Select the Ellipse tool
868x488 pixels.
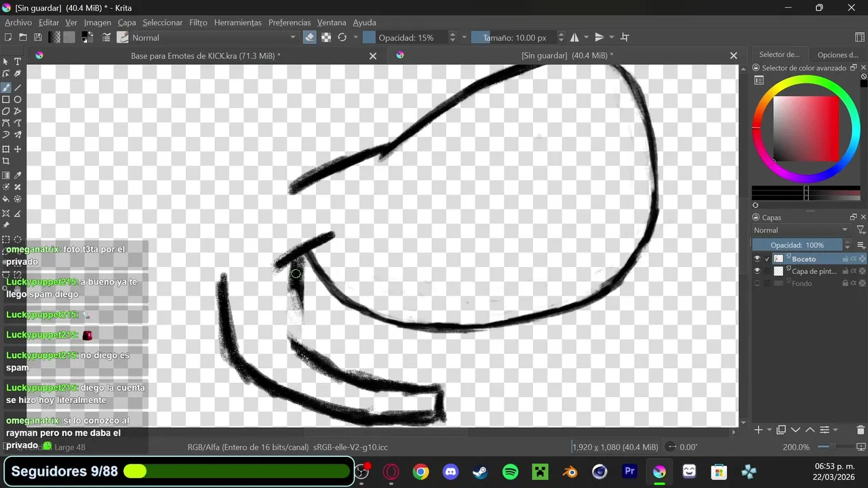pyautogui.click(x=18, y=100)
